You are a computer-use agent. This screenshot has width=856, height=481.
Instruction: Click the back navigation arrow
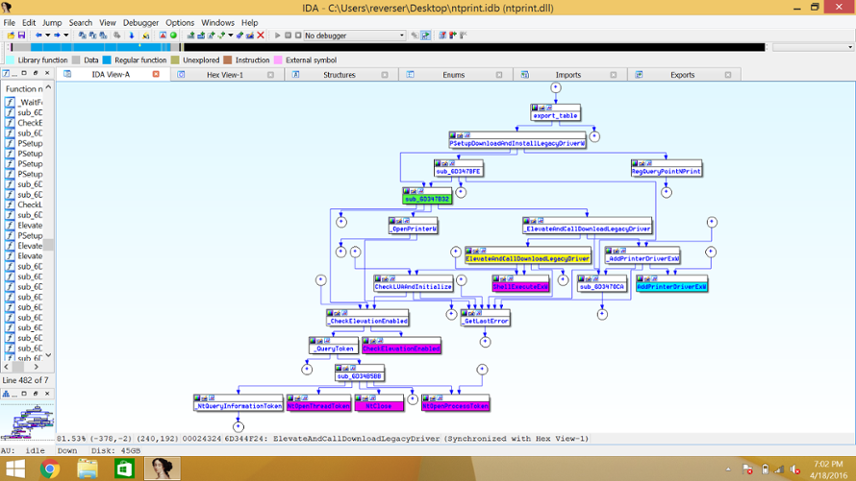click(x=39, y=35)
